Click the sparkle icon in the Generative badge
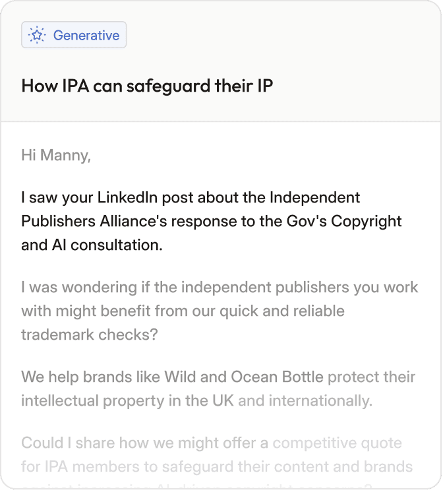 (38, 36)
